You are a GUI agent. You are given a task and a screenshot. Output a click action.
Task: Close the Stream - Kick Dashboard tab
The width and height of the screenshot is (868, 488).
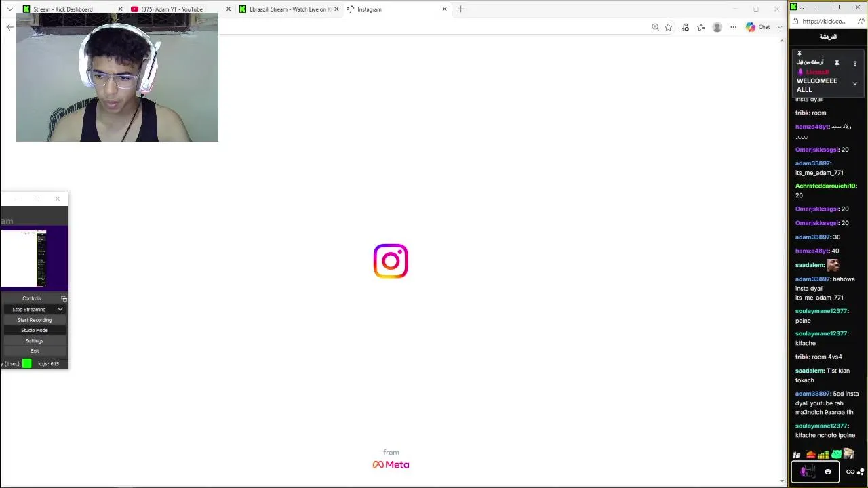coord(120,9)
